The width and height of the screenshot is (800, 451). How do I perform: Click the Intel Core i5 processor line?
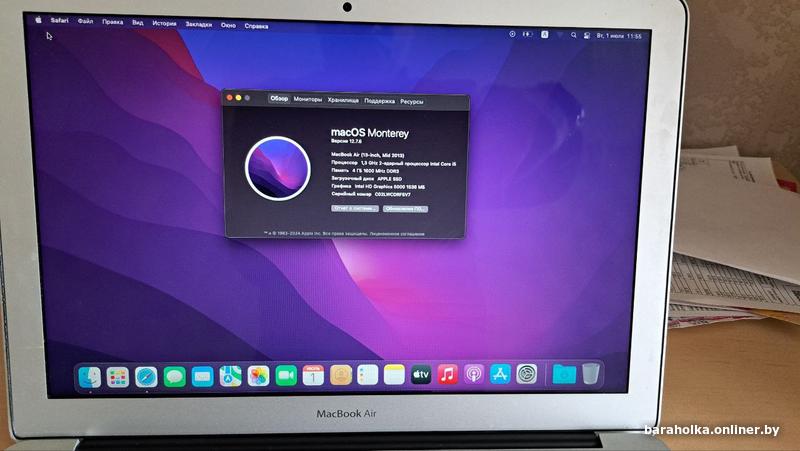point(393,163)
